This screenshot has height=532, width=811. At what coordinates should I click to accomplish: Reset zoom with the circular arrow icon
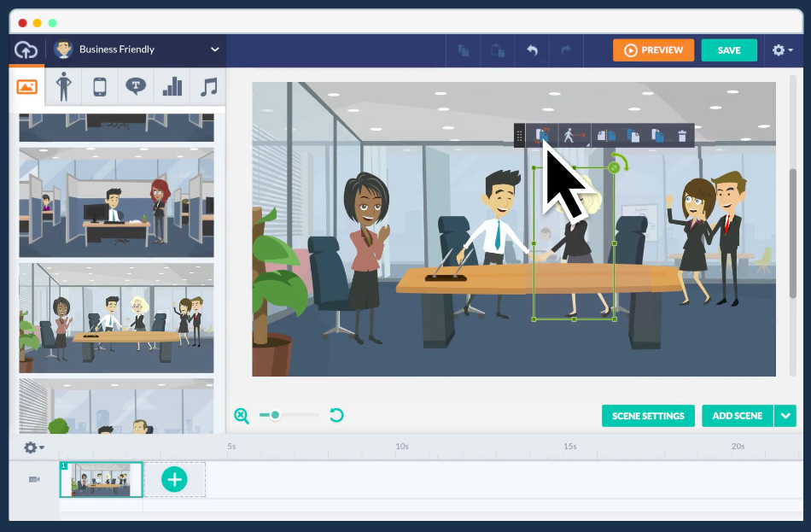click(336, 415)
